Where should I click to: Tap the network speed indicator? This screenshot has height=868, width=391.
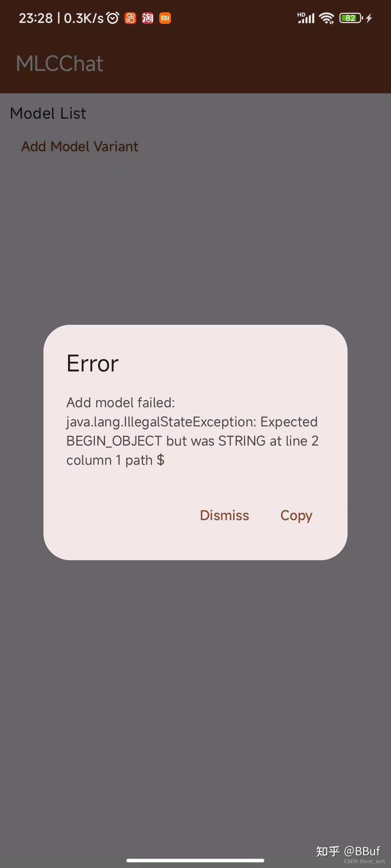[x=84, y=18]
